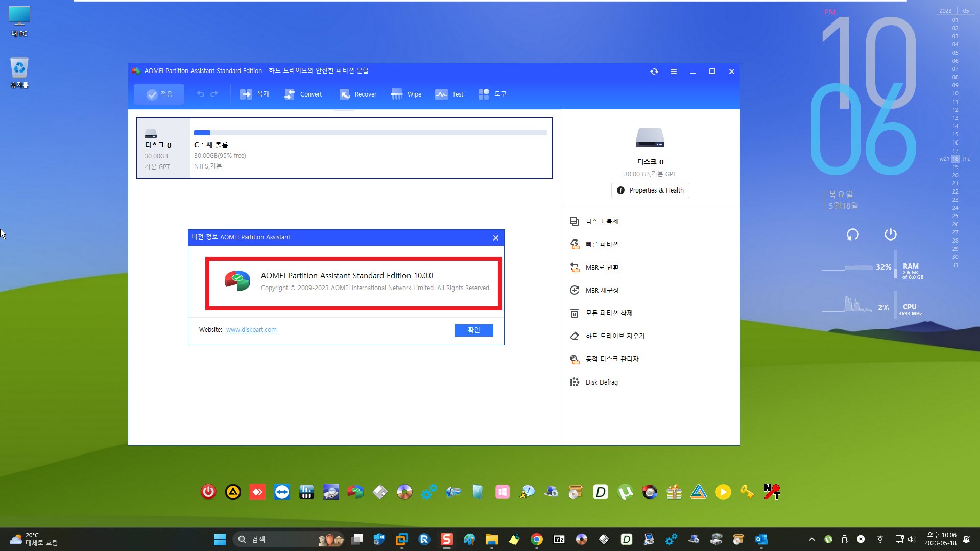This screenshot has width=980, height=551.
Task: Select the 디스크 0 entry in the disk list
Action: coord(163,148)
